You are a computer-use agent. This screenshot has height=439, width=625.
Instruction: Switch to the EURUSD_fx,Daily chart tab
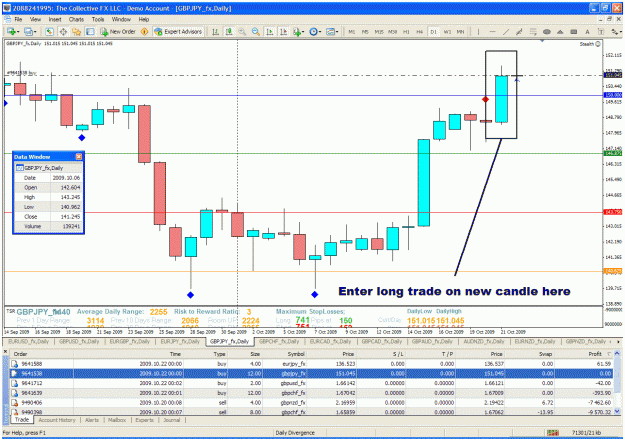(29, 342)
